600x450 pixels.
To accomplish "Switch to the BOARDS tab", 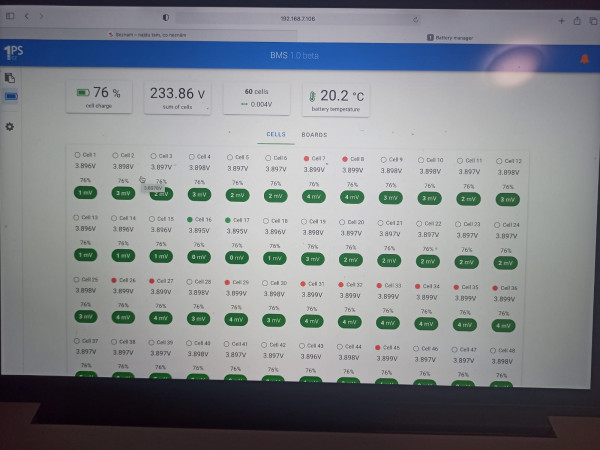I will 314,135.
